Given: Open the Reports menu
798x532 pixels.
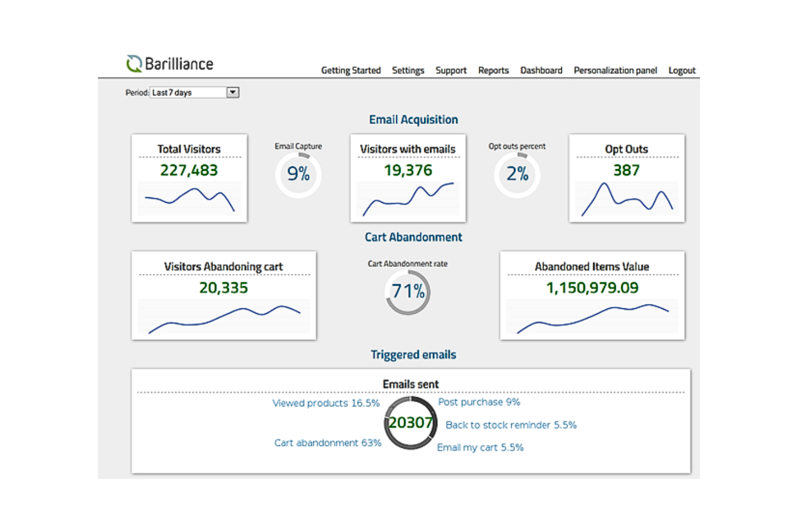Looking at the screenshot, I should (x=493, y=70).
